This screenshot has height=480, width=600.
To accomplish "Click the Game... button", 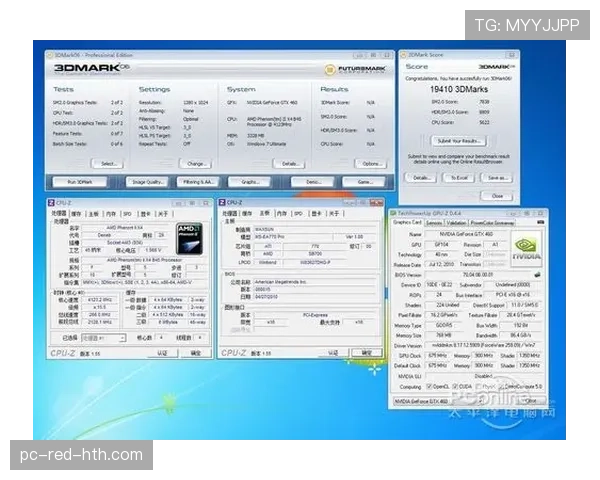I will 364,182.
